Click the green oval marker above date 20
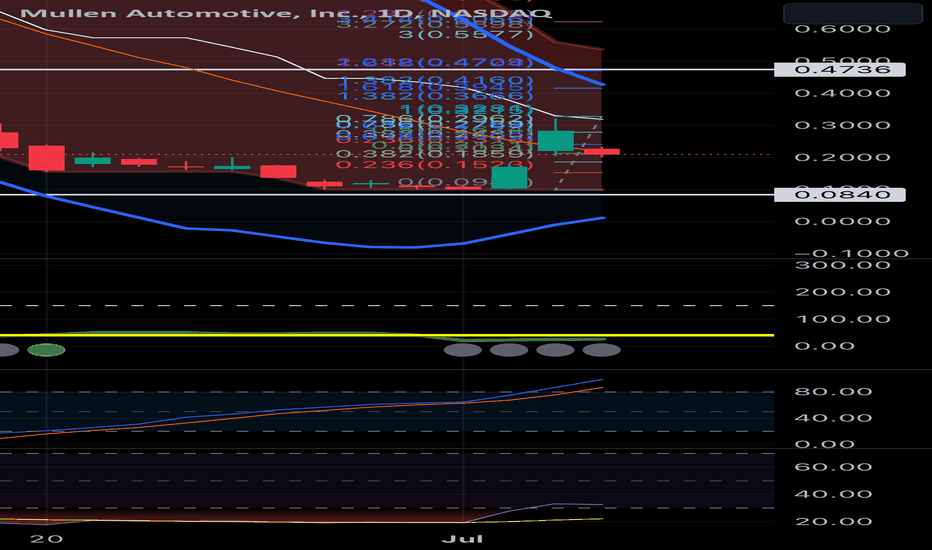This screenshot has width=932, height=550. (x=46, y=350)
